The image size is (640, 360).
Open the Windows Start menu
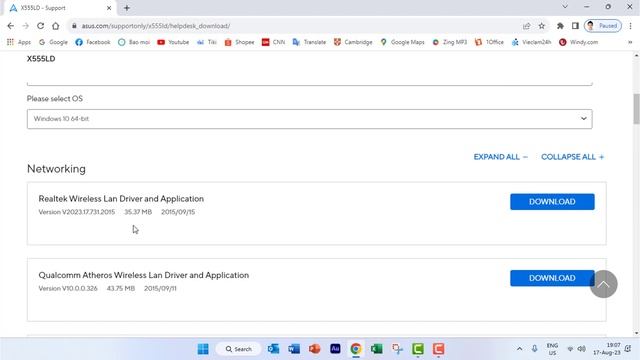pos(203,349)
